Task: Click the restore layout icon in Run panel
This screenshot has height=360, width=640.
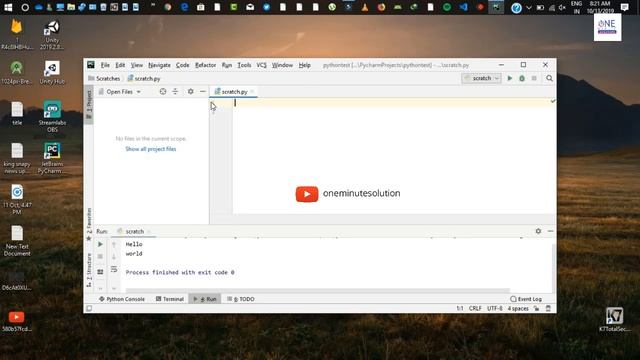Action: (100, 272)
